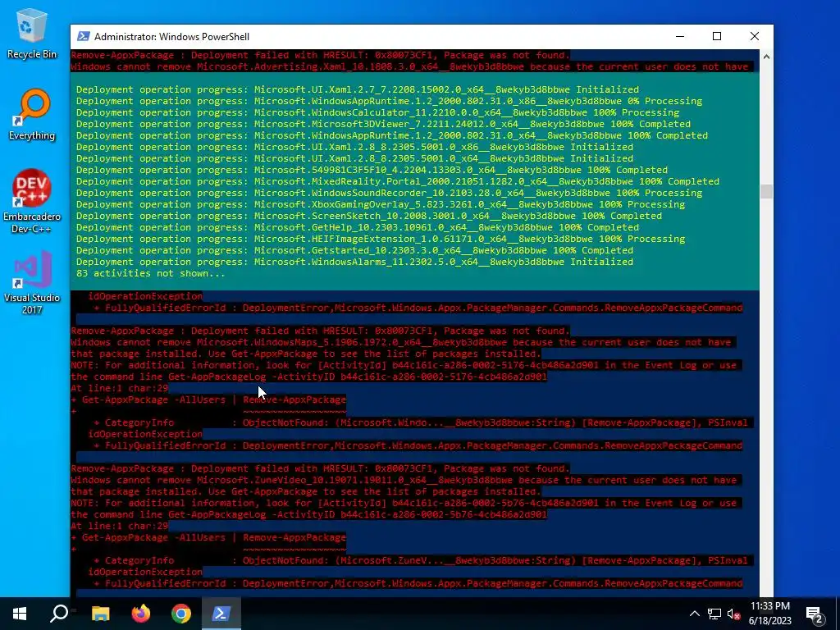Click the WindowsAlarms progress line

[354, 262]
